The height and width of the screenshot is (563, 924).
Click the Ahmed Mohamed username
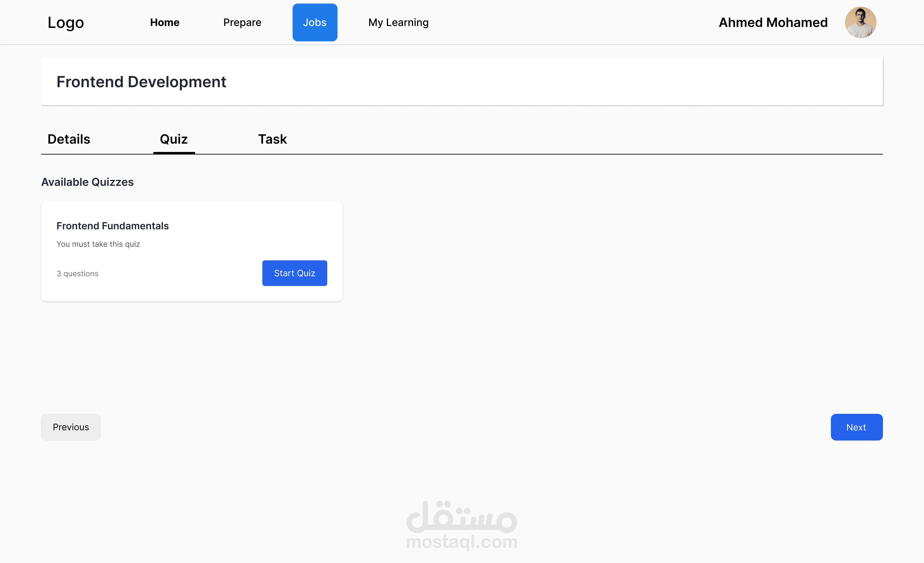click(x=773, y=22)
